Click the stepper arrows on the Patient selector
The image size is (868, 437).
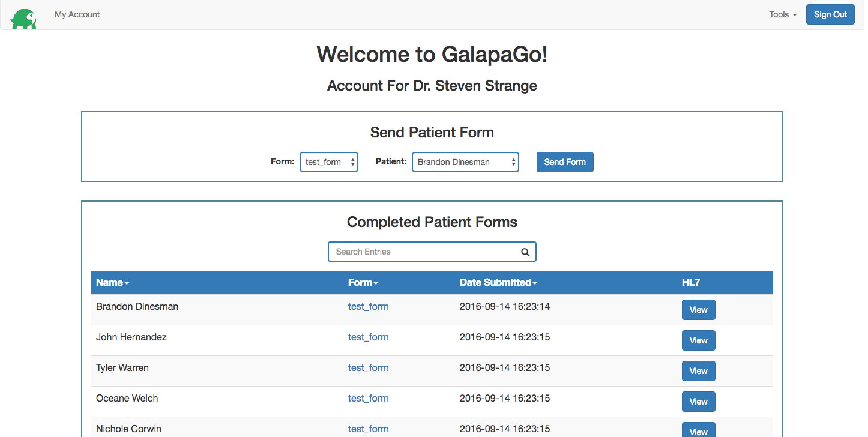click(x=514, y=161)
